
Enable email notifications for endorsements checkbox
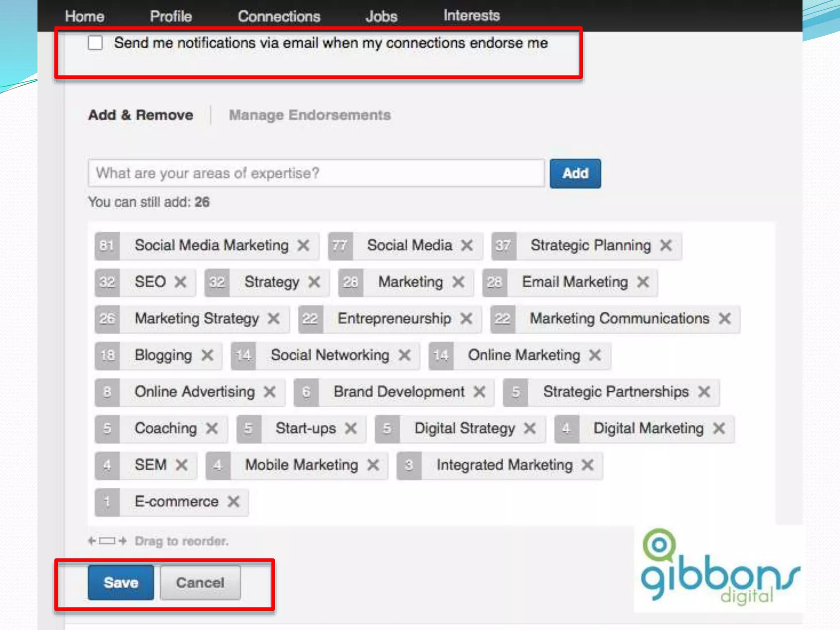pyautogui.click(x=95, y=43)
